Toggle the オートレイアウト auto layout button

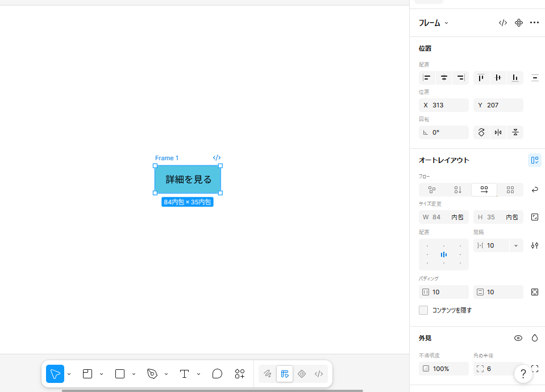tap(535, 160)
